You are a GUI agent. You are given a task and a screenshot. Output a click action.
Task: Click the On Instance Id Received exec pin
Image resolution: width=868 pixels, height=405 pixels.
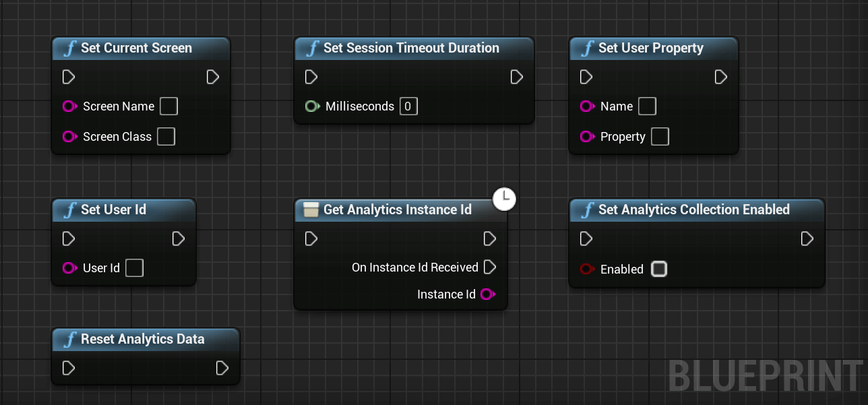click(490, 268)
